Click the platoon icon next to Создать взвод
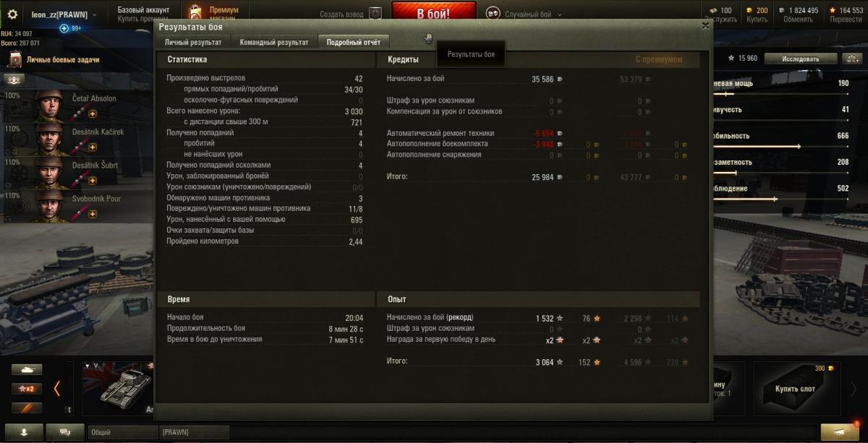868x443 pixels. (375, 13)
